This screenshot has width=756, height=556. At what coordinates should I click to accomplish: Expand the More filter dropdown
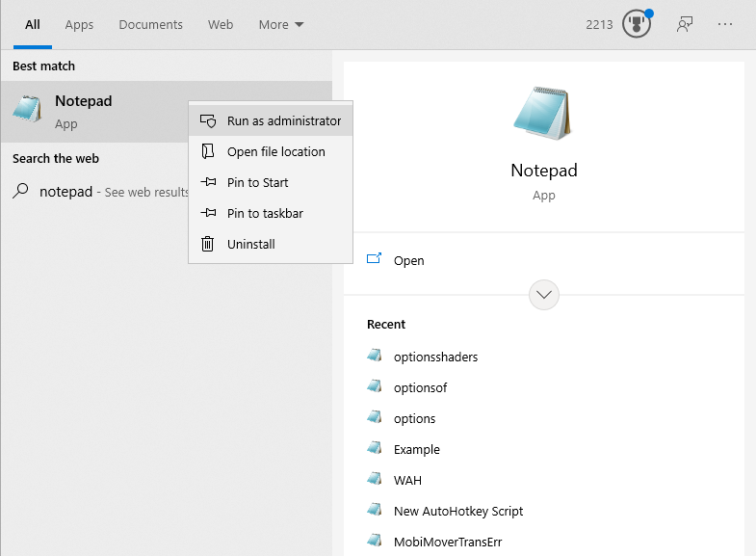(x=281, y=25)
